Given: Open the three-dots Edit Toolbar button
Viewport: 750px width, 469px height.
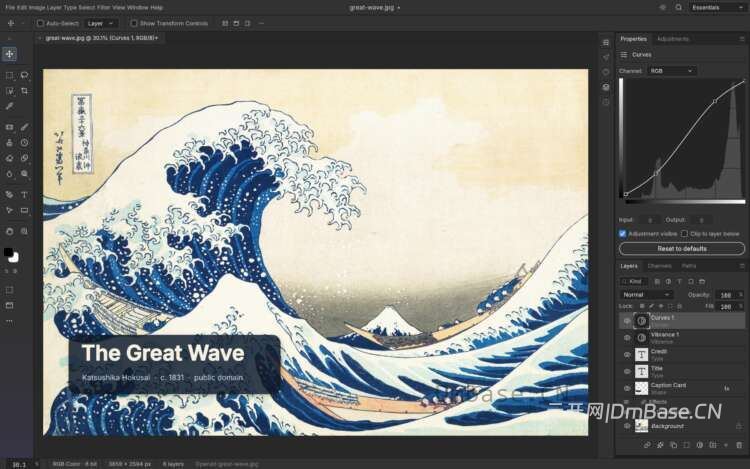Looking at the screenshot, I should (10, 321).
